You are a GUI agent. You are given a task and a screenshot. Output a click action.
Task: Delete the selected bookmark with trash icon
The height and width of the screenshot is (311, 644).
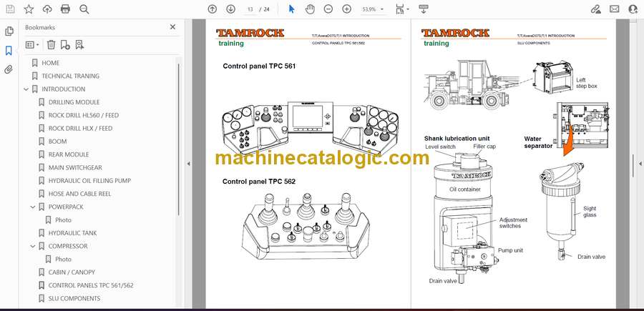(51, 45)
